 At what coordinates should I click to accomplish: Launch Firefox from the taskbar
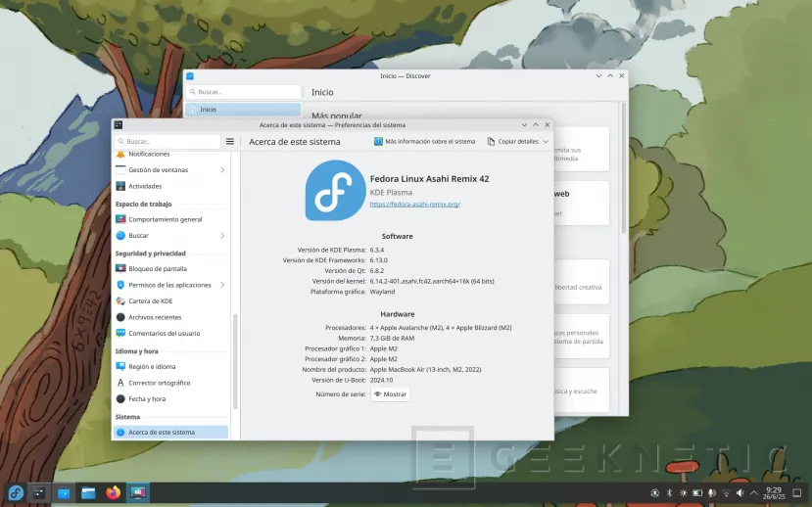click(113, 492)
